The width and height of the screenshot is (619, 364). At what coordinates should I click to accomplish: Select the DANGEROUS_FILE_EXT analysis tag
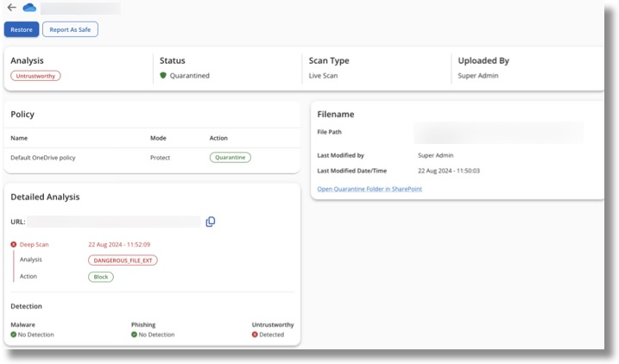[123, 260]
